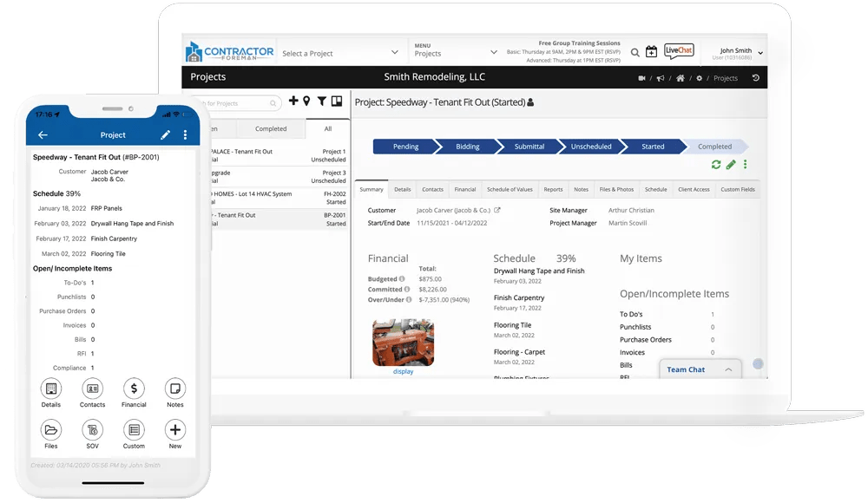Expand the John Smith user menu
The height and width of the screenshot is (503, 868).
[x=739, y=53]
